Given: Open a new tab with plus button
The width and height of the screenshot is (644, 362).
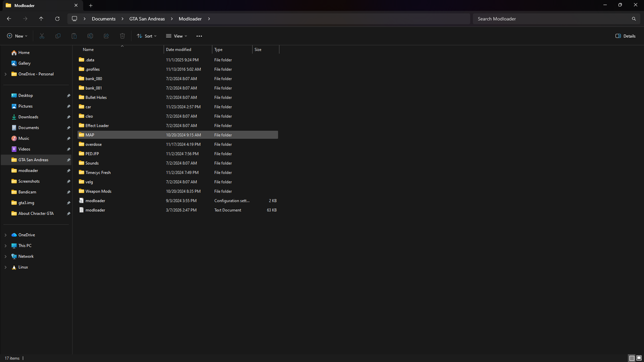Looking at the screenshot, I should (91, 6).
